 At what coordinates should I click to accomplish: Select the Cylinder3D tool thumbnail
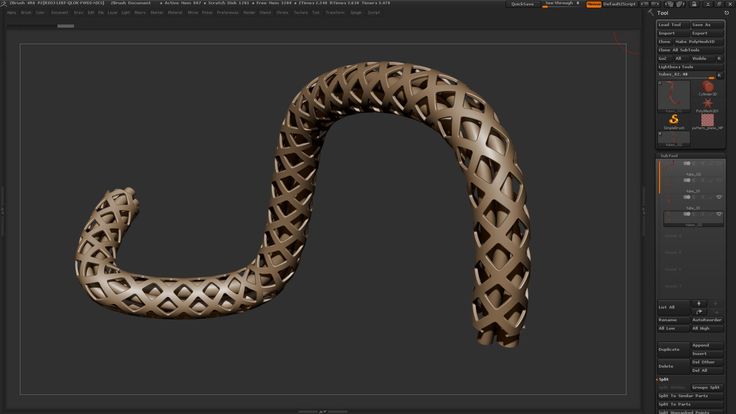pyautogui.click(x=707, y=87)
